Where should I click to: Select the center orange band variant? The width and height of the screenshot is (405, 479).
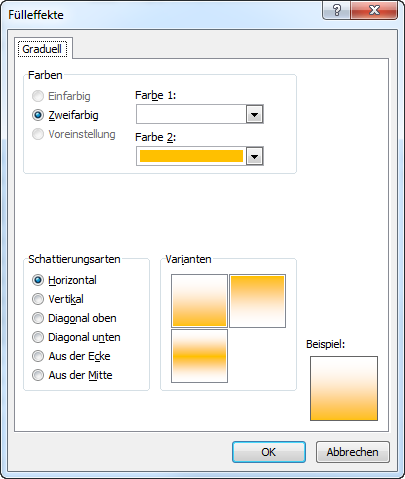pos(199,356)
